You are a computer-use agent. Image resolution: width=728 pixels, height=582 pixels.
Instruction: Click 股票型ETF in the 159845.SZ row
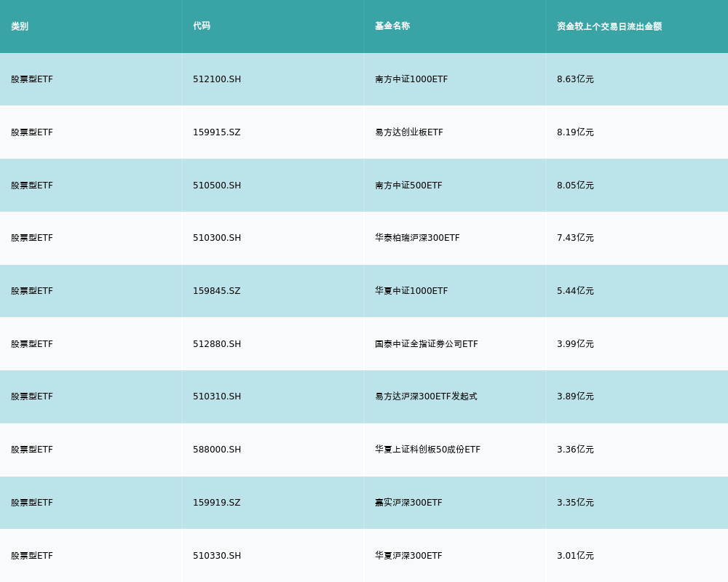tap(32, 291)
